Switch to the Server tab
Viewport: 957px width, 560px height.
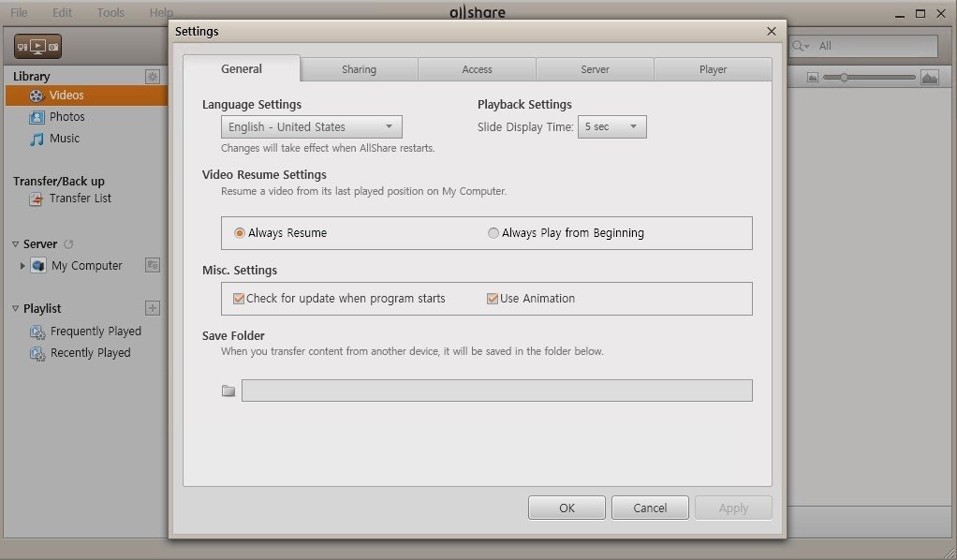pos(595,69)
